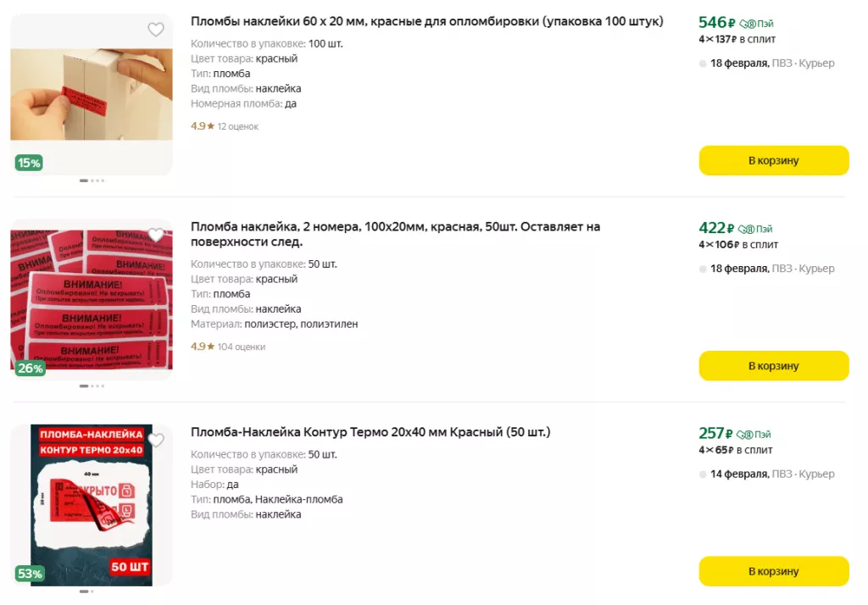Click the 15% discount badge
The width and height of the screenshot is (868, 605).
[x=29, y=163]
